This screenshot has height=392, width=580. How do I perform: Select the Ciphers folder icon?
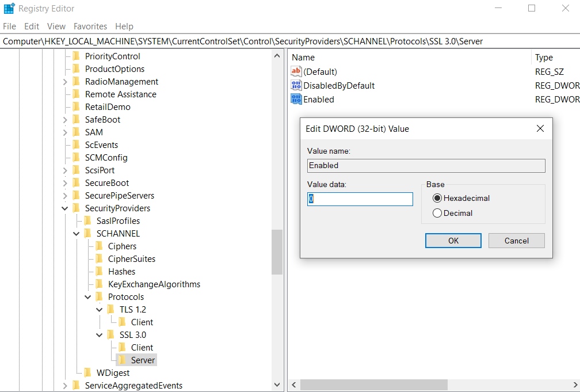pyautogui.click(x=100, y=246)
